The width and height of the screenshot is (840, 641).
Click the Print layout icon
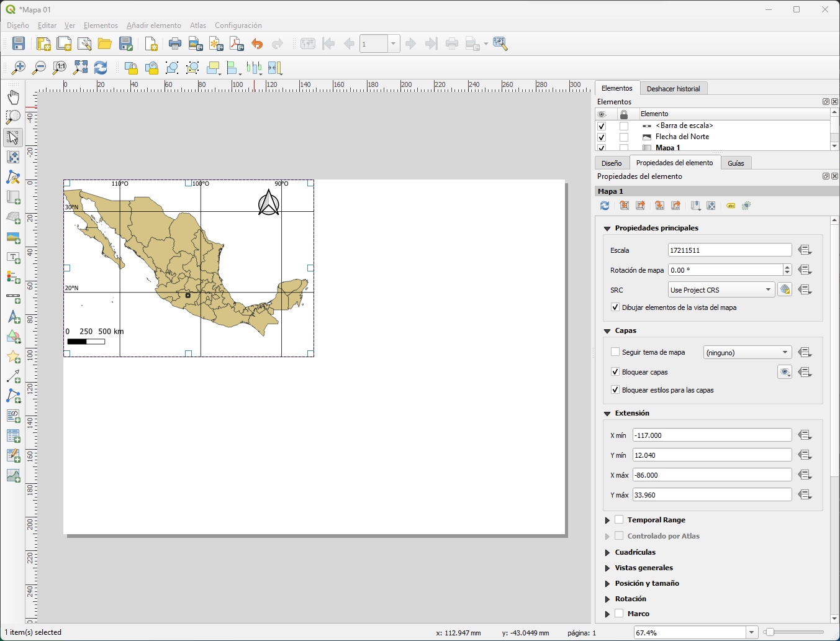(x=175, y=43)
